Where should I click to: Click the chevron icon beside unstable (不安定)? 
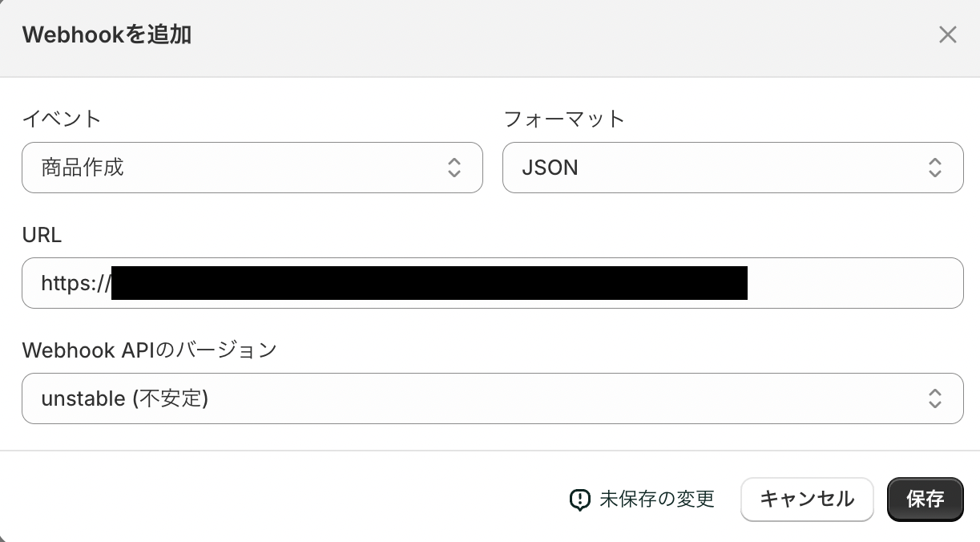pos(934,398)
